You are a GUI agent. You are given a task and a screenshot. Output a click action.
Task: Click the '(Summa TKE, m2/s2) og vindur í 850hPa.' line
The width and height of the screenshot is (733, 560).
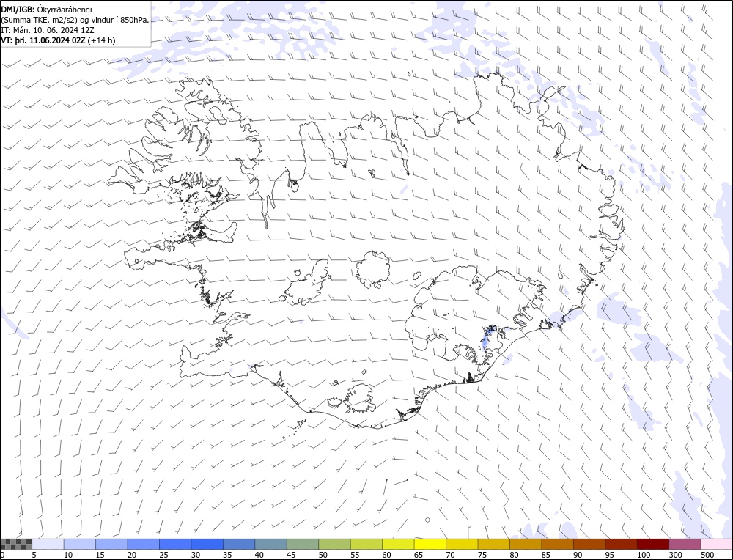point(75,20)
